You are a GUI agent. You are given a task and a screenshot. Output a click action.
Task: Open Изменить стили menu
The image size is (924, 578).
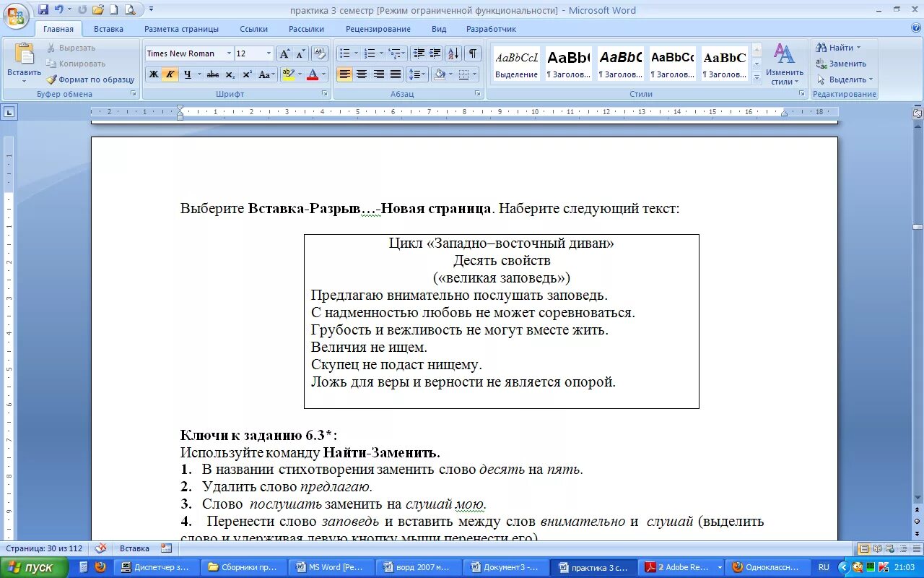(785, 64)
